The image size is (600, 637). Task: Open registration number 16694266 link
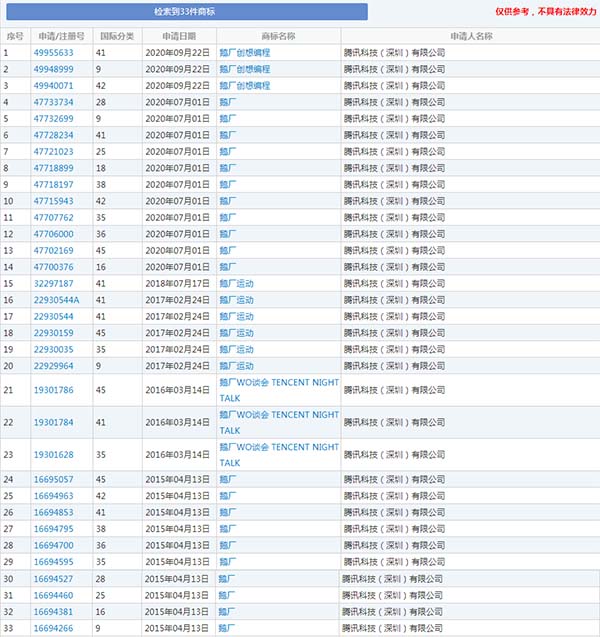tap(53, 628)
